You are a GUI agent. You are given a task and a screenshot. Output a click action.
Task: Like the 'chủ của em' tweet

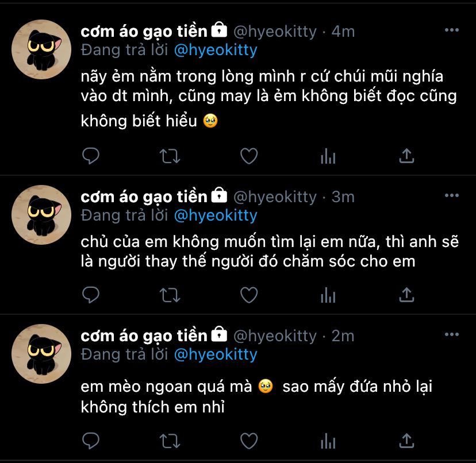point(248,295)
